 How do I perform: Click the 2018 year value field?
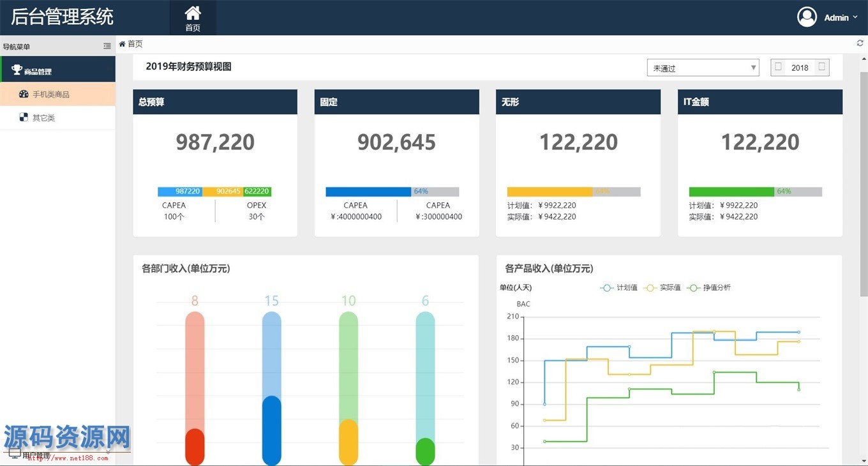[800, 68]
